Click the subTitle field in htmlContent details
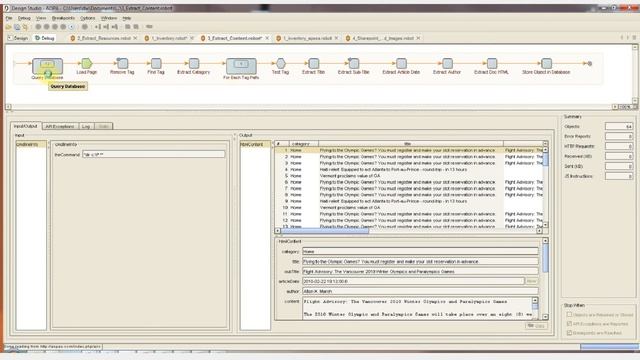640x360 pixels. tap(420, 271)
